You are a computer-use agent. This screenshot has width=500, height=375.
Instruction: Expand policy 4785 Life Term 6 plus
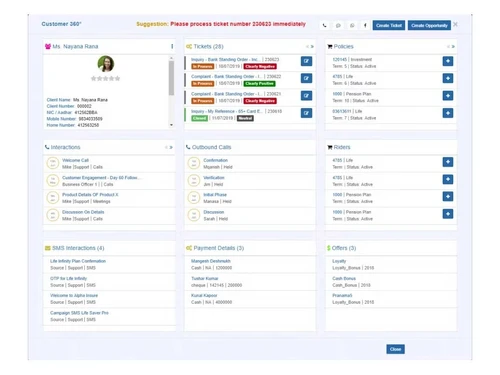(448, 78)
